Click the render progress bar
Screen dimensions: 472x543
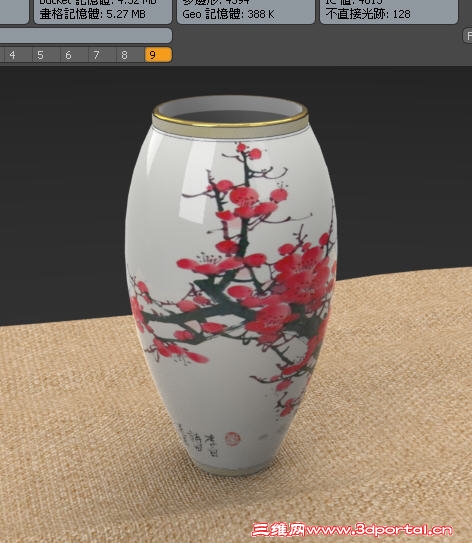click(x=86, y=35)
